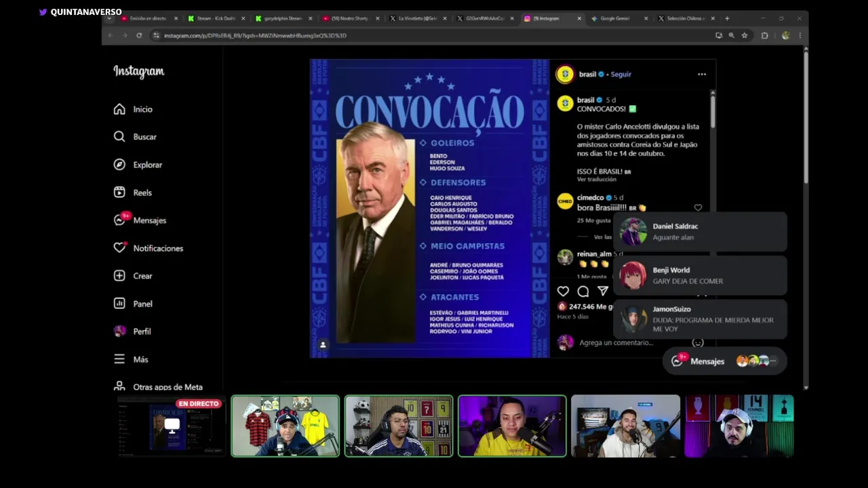Click the browser address bar URL
868x488 pixels.
point(255,35)
